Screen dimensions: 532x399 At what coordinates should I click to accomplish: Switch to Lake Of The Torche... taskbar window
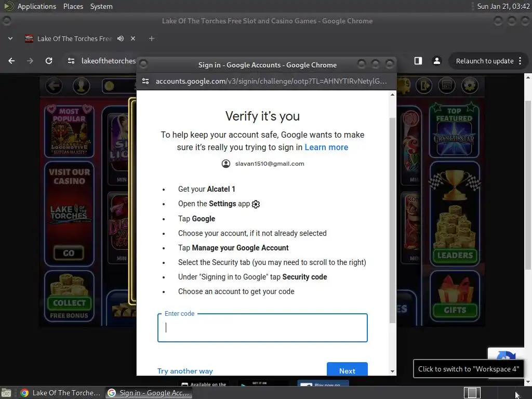[60, 393]
